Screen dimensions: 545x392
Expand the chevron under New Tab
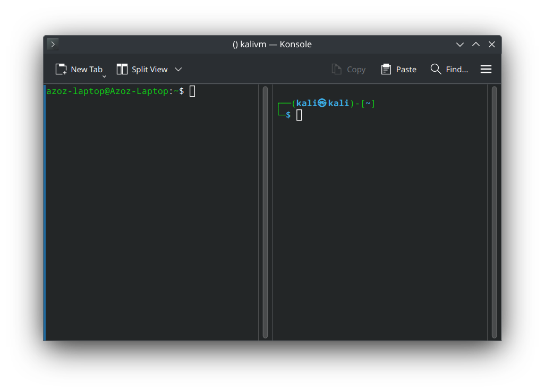coord(104,76)
